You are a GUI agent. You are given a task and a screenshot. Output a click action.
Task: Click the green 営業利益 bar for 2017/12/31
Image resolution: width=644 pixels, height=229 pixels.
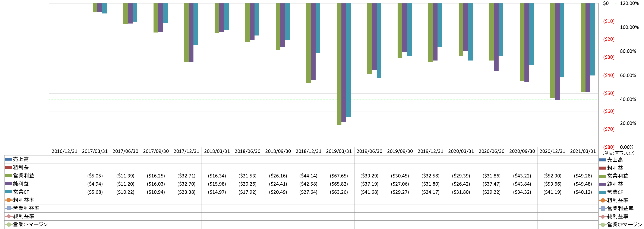click(x=186, y=33)
